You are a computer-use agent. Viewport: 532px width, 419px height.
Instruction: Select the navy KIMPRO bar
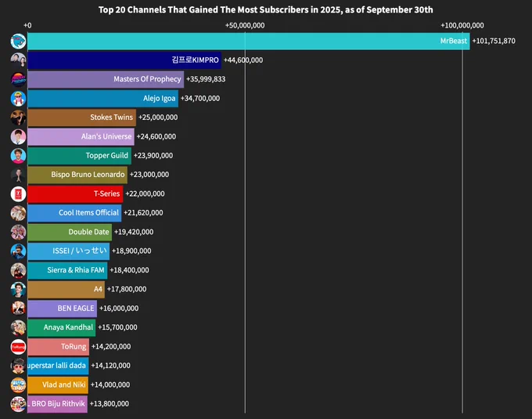tap(124, 60)
